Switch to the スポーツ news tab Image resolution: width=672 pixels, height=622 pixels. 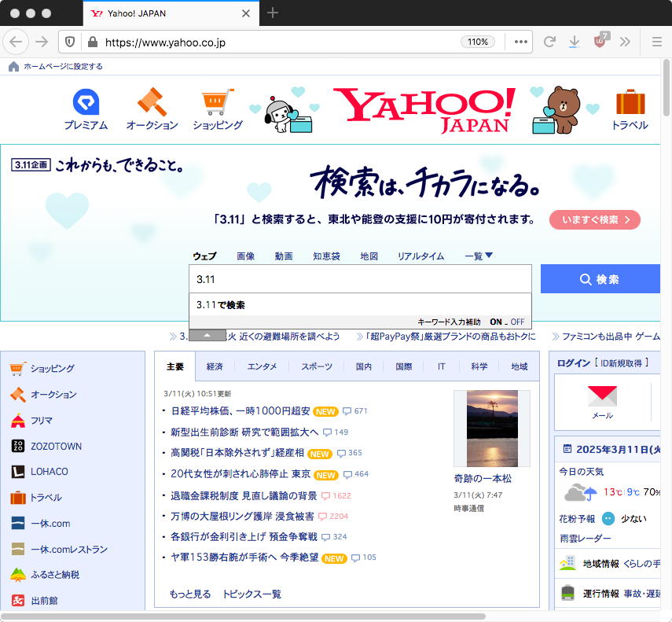(317, 366)
